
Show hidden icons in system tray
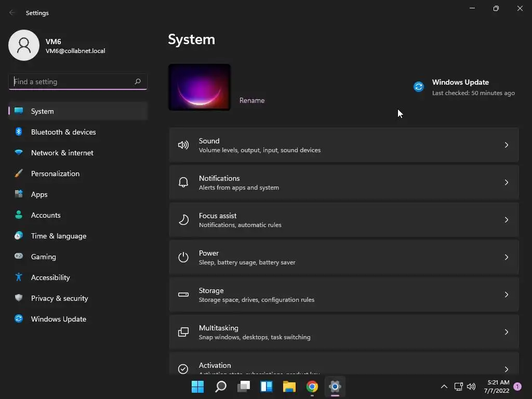(444, 387)
